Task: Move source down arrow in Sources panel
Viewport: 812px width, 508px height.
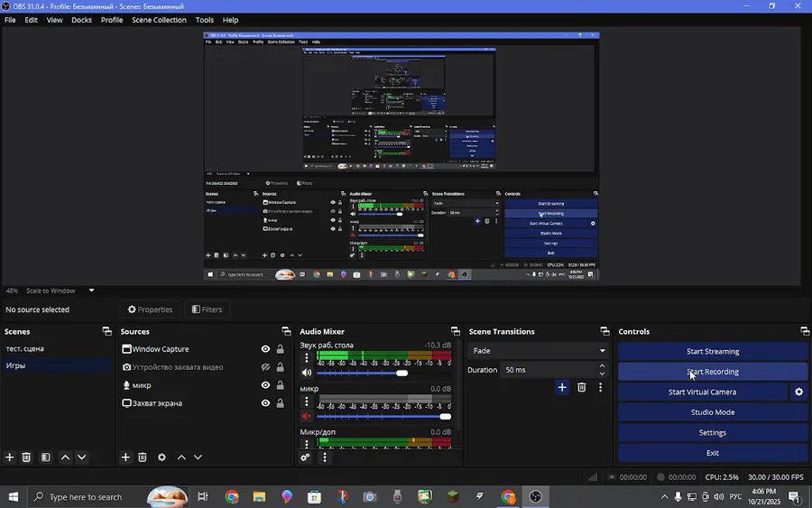Action: tap(198, 457)
